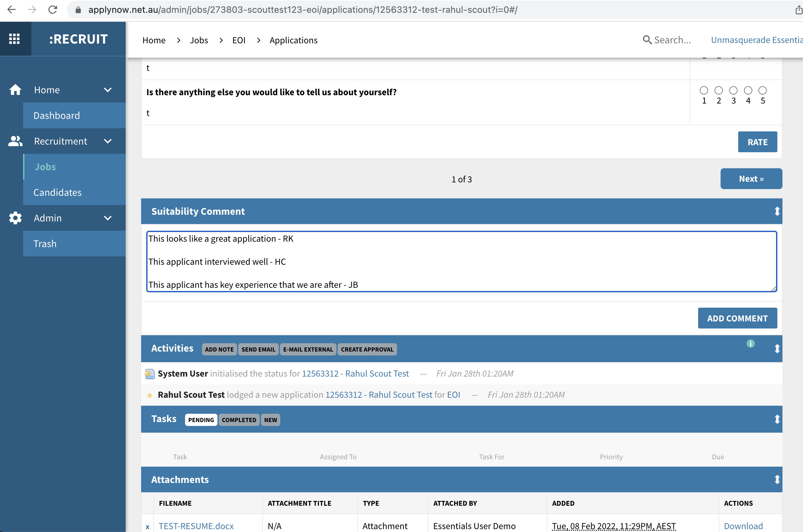Viewport: 803px width, 532px height.
Task: Open EOI link in lodged application activity
Action: [454, 395]
